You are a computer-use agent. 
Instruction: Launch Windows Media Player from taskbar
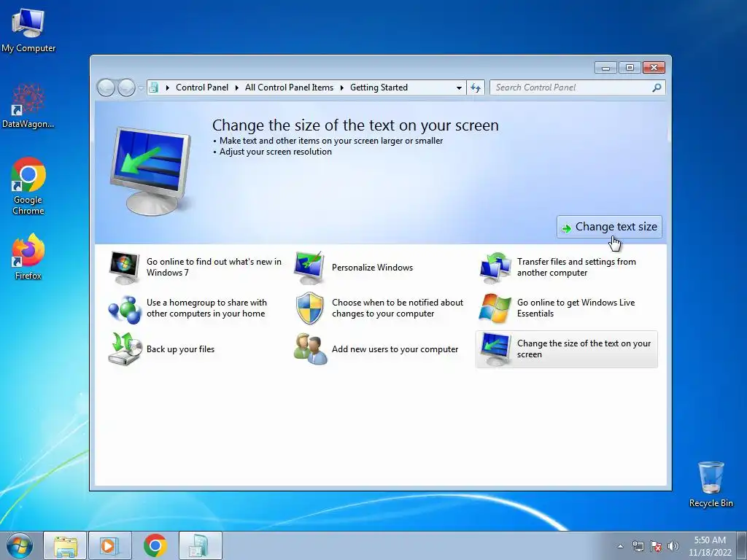[x=109, y=545]
